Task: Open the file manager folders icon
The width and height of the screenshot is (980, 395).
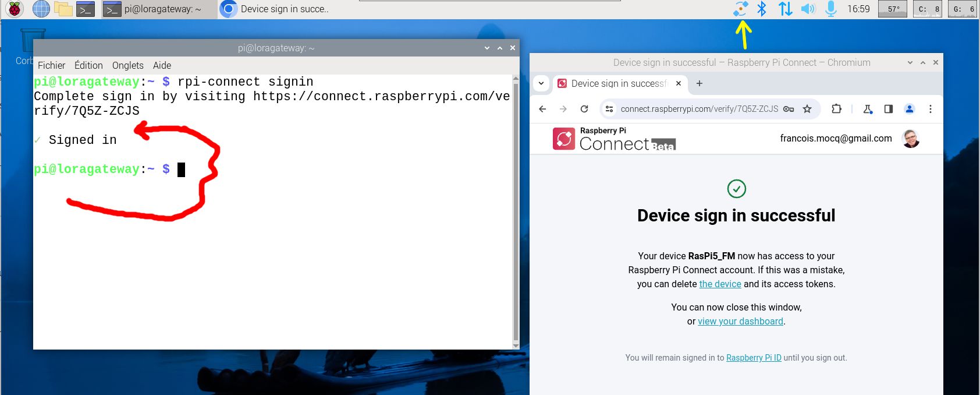Action: coord(63,9)
